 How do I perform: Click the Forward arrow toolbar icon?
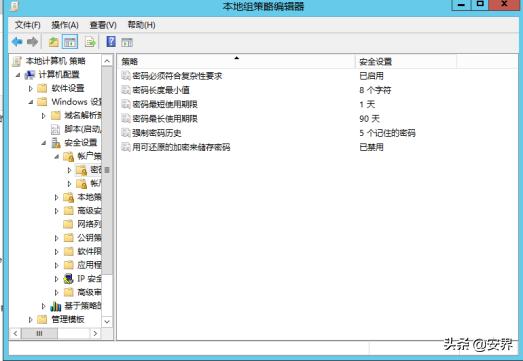[x=33, y=42]
